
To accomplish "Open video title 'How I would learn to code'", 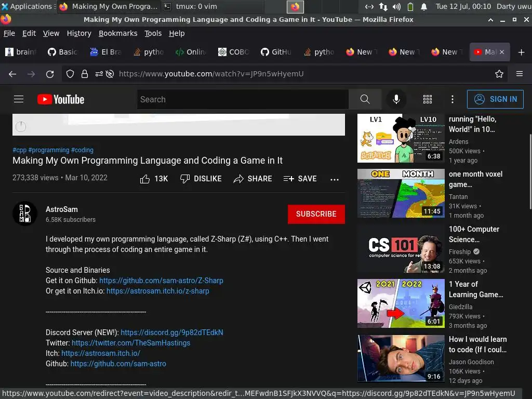I will pos(478,344).
